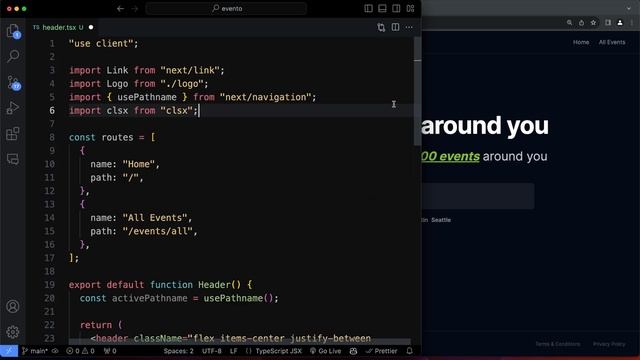Click the All Events link in browser page
The height and width of the screenshot is (360, 640).
coord(612,42)
